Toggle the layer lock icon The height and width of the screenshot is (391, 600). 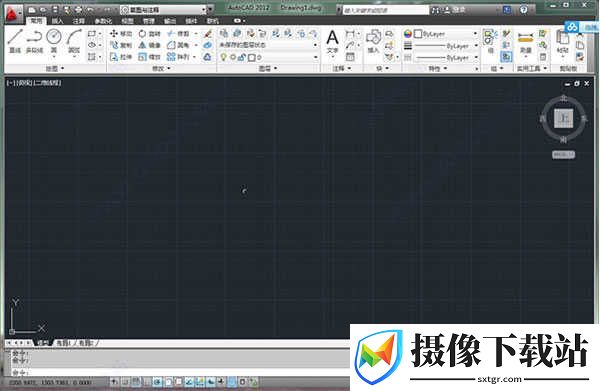(x=242, y=57)
